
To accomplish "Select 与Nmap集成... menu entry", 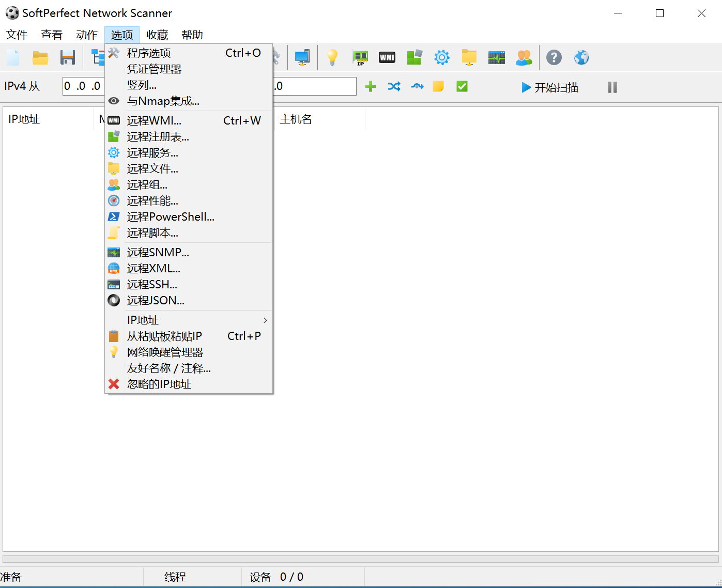I will pyautogui.click(x=189, y=101).
